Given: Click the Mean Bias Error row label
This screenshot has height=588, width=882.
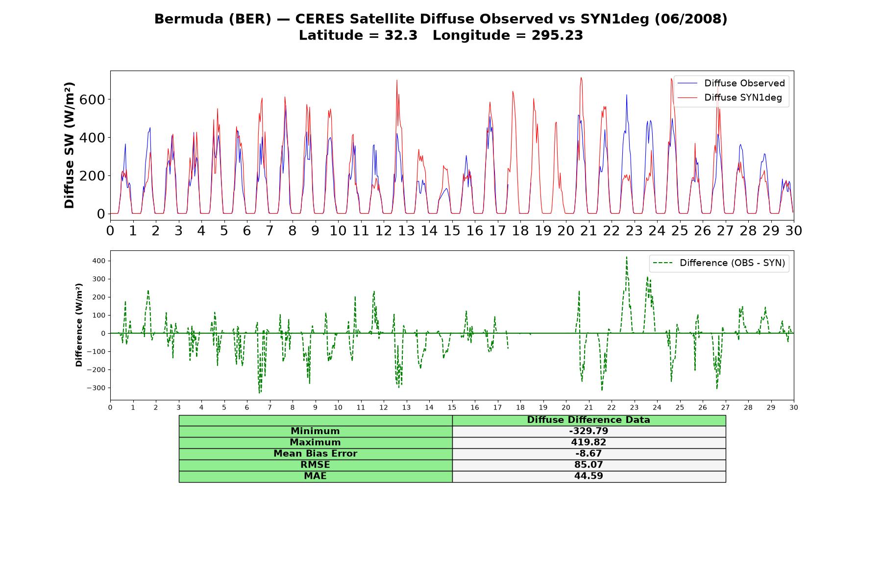Looking at the screenshot, I should (x=315, y=454).
